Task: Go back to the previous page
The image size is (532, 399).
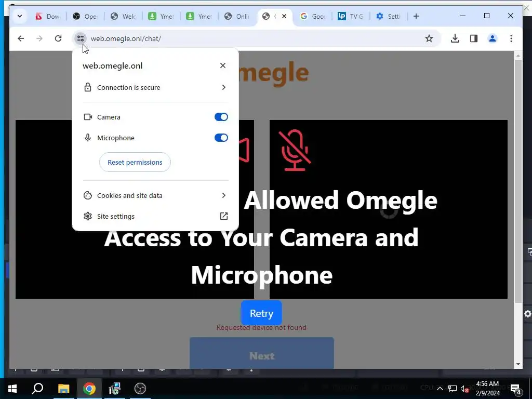Action: [21, 38]
